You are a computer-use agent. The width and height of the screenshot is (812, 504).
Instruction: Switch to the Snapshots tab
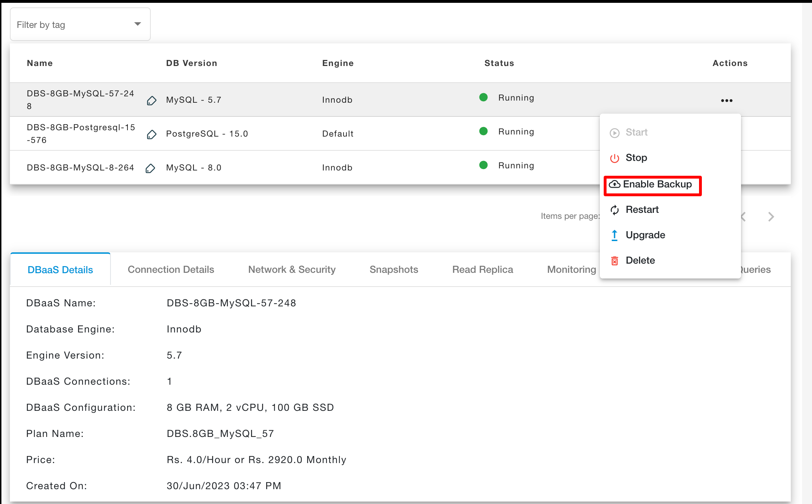tap(394, 270)
